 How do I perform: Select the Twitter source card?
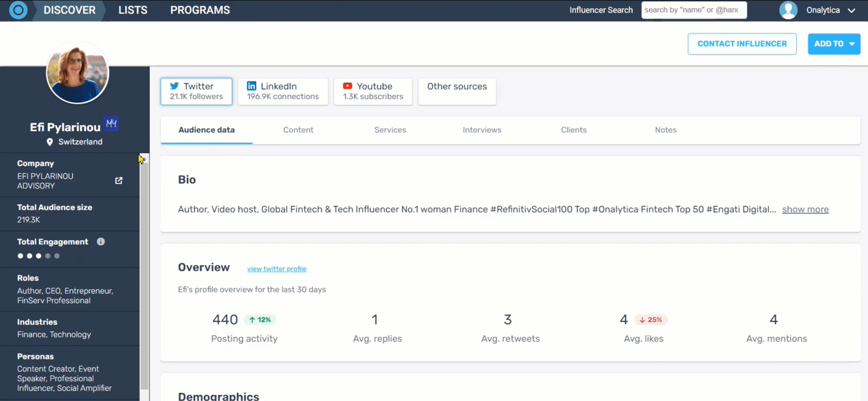196,91
